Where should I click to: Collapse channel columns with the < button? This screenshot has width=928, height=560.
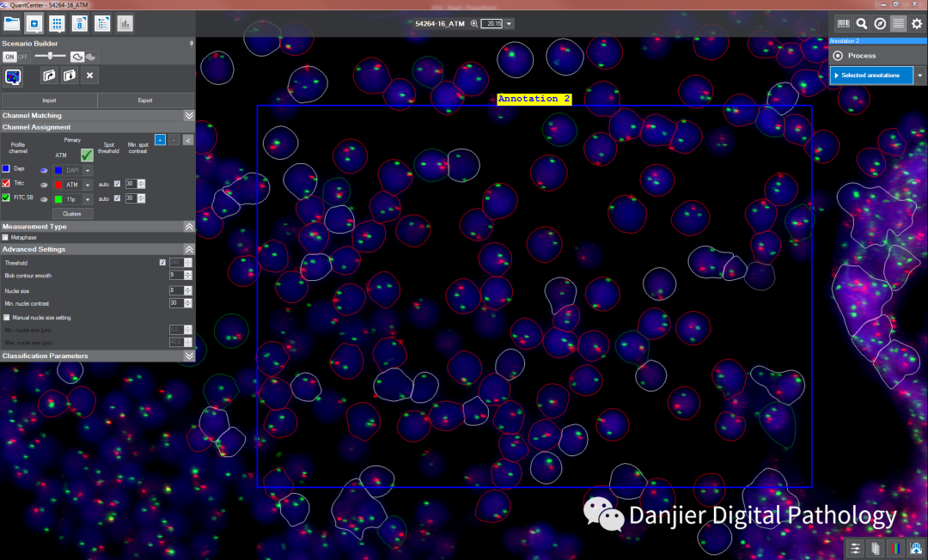187,139
